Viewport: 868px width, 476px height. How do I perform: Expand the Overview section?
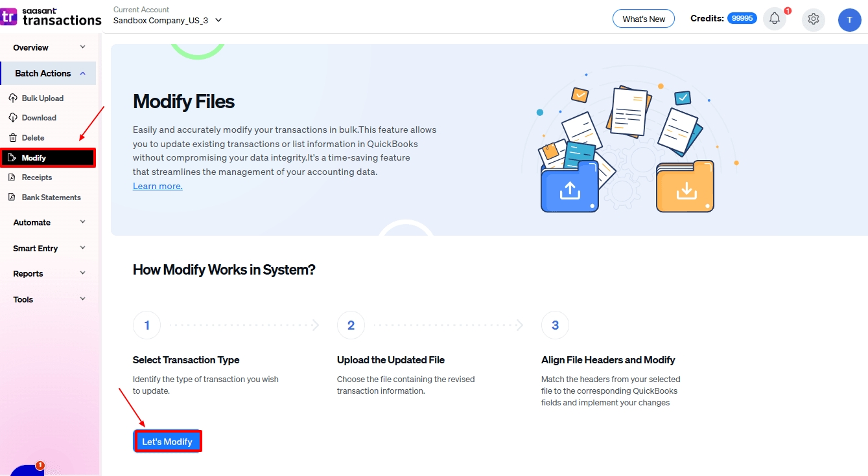click(49, 47)
